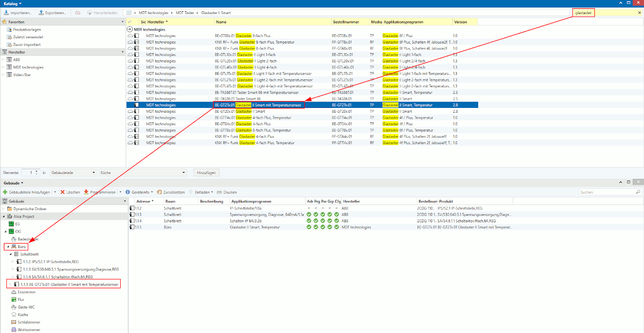644x333 pixels.
Task: Click the Herunterladen download button
Action: pyautogui.click(x=102, y=13)
